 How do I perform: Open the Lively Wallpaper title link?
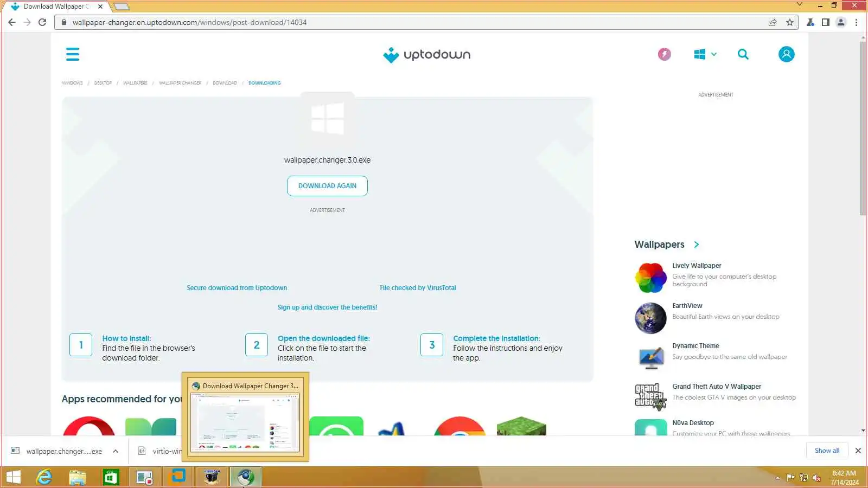697,266
